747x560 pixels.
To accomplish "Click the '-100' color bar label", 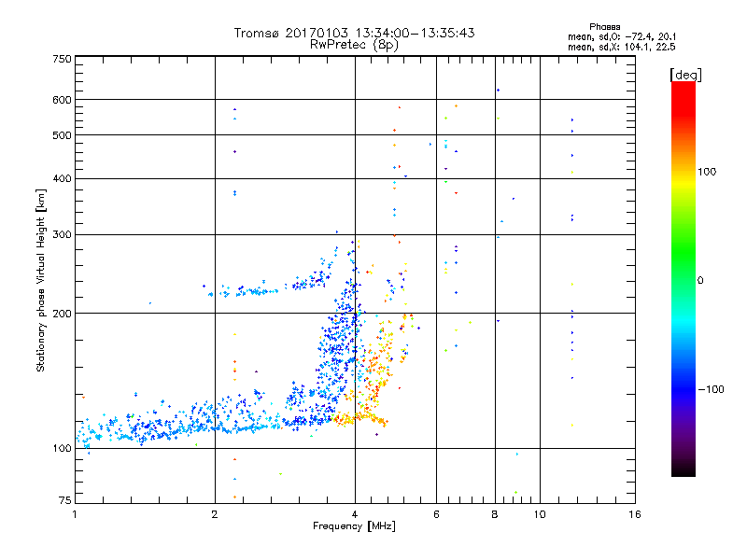I will coord(711,389).
